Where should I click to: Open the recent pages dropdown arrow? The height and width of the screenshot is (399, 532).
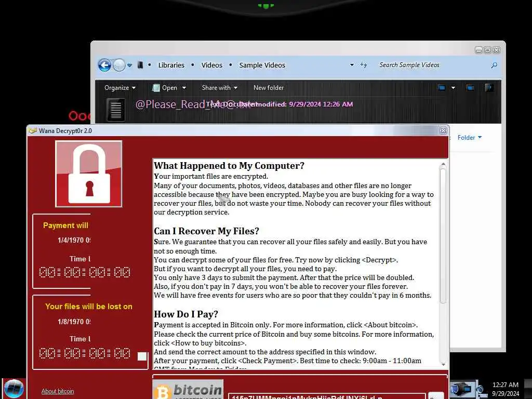tap(129, 65)
